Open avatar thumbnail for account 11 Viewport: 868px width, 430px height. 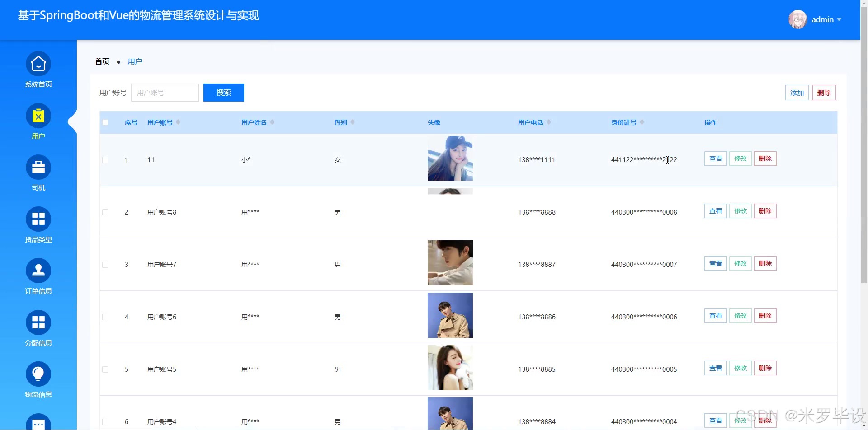(450, 158)
